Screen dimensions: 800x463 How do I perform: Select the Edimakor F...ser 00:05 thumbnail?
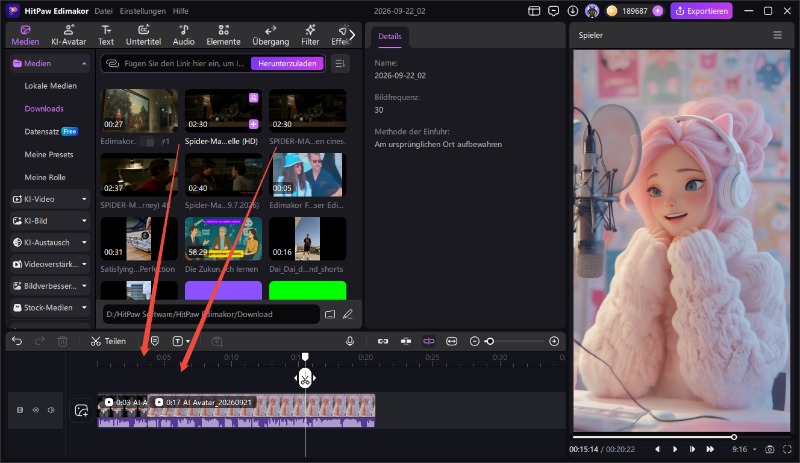pyautogui.click(x=307, y=175)
